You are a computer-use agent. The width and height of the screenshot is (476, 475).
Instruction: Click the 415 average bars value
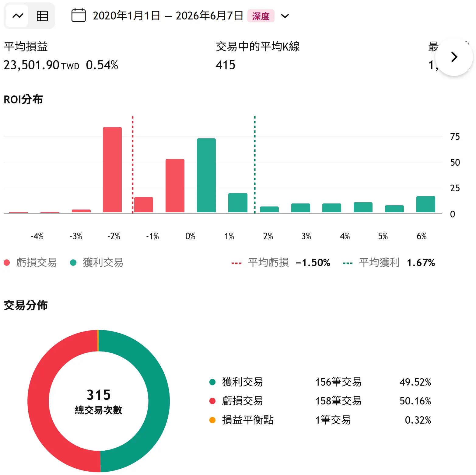click(226, 65)
